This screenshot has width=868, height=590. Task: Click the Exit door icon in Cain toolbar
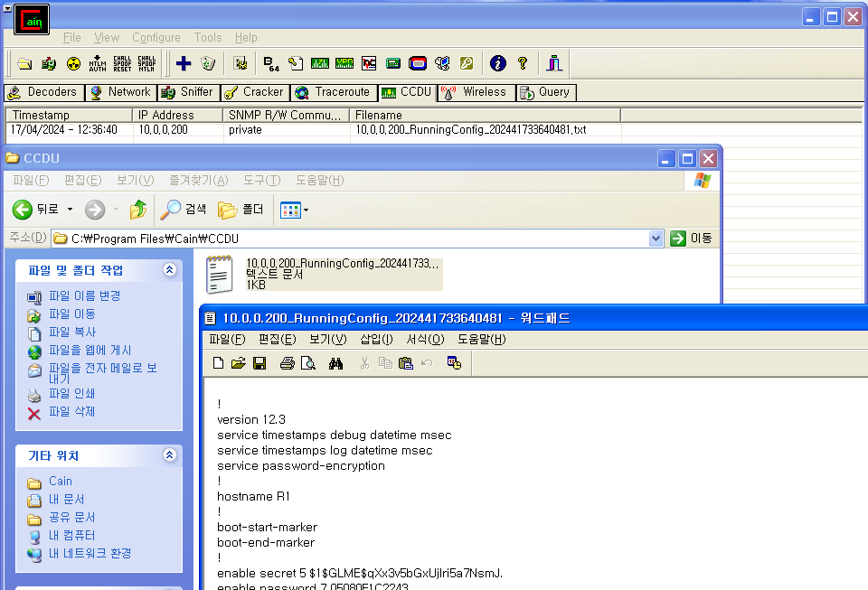point(554,63)
